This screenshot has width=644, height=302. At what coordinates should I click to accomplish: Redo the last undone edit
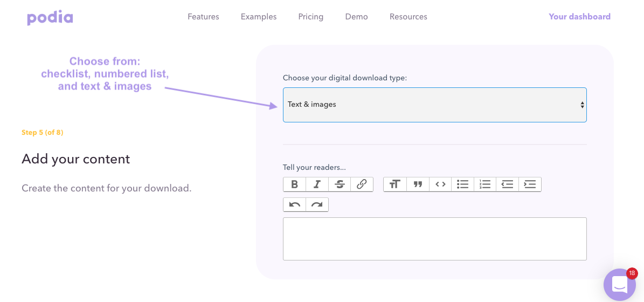coord(317,204)
